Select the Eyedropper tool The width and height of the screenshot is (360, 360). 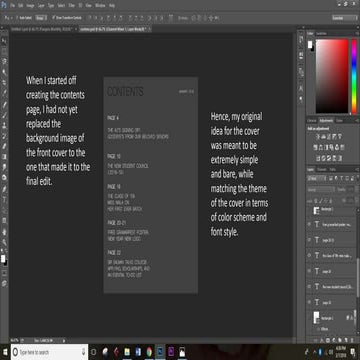[x=4, y=93]
